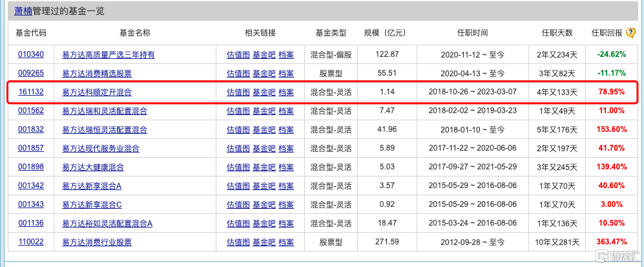Select the 规模（亿元） column header
The image size is (644, 267).
(385, 33)
